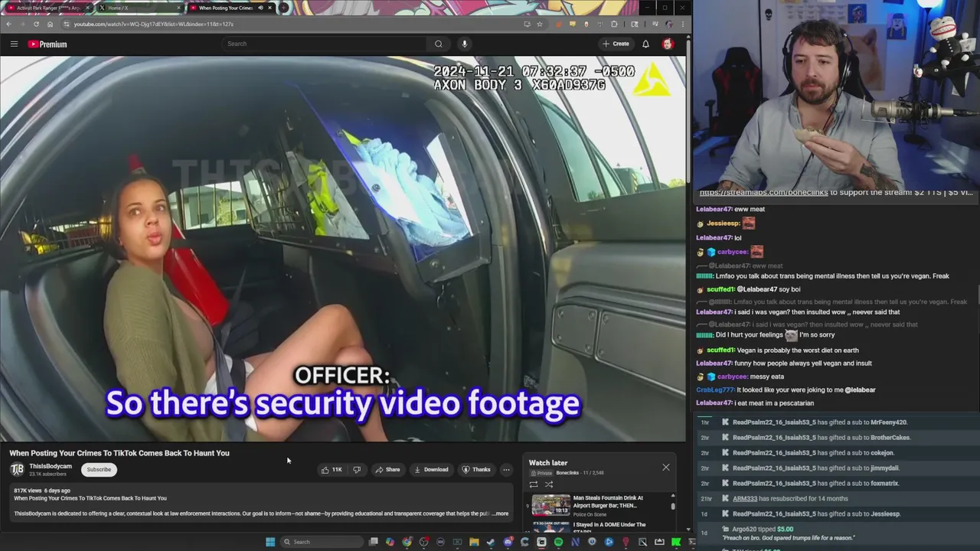This screenshot has height=551, width=980.
Task: Dislike the video with thumbs-down icon
Action: pos(357,469)
